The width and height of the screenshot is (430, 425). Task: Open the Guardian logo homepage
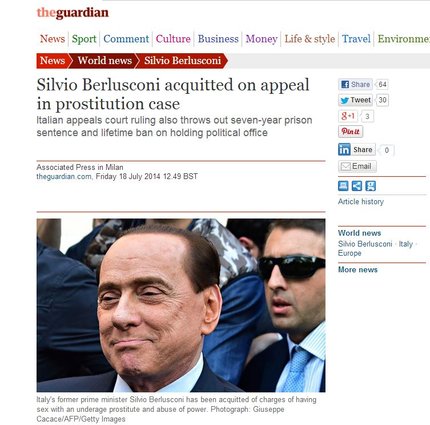(73, 13)
